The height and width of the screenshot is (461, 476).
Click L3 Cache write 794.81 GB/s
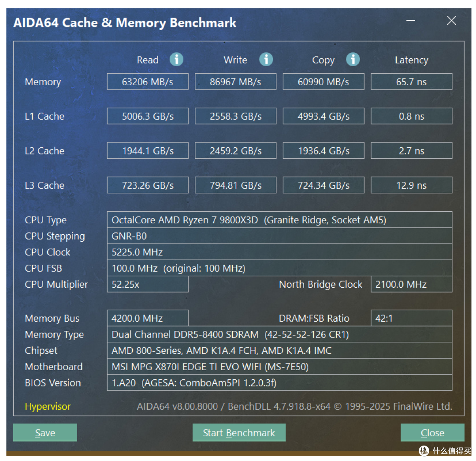[x=235, y=185]
